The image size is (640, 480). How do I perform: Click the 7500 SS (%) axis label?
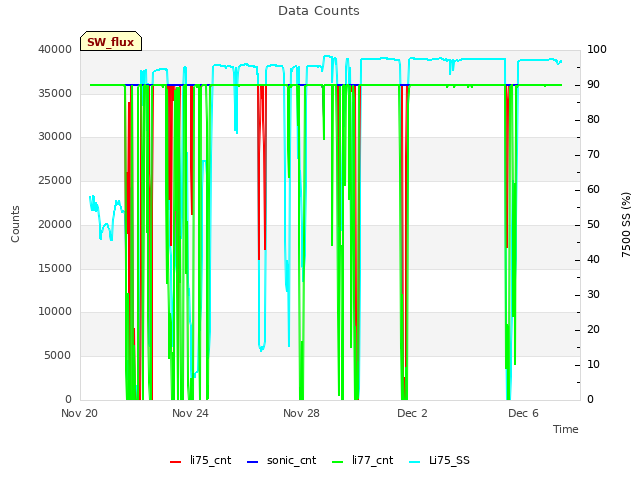click(626, 224)
